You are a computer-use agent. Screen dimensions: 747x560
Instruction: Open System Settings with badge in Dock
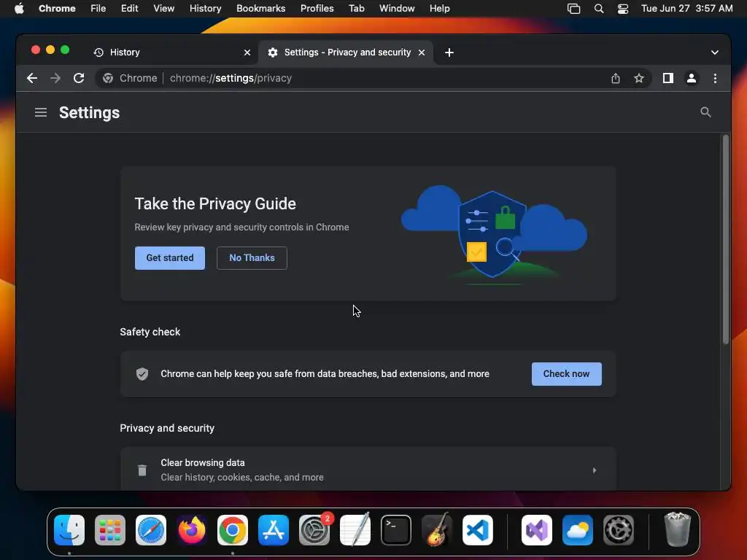314,530
